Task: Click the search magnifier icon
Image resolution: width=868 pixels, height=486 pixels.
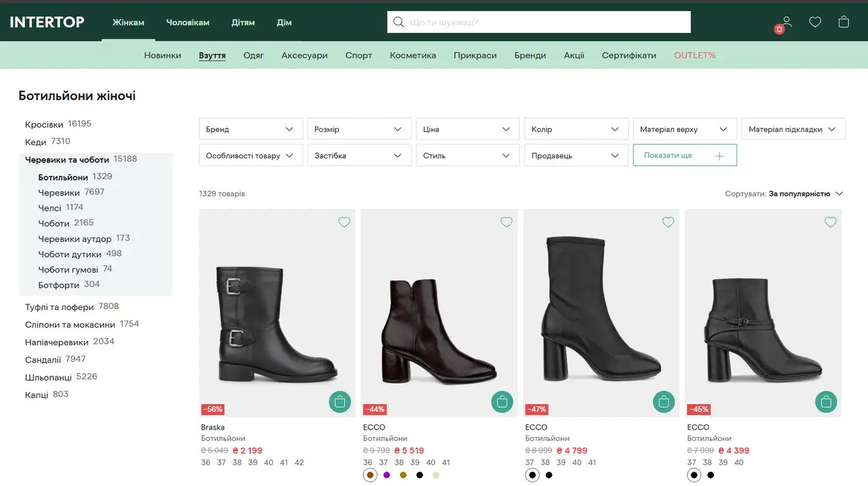Action: 399,22
